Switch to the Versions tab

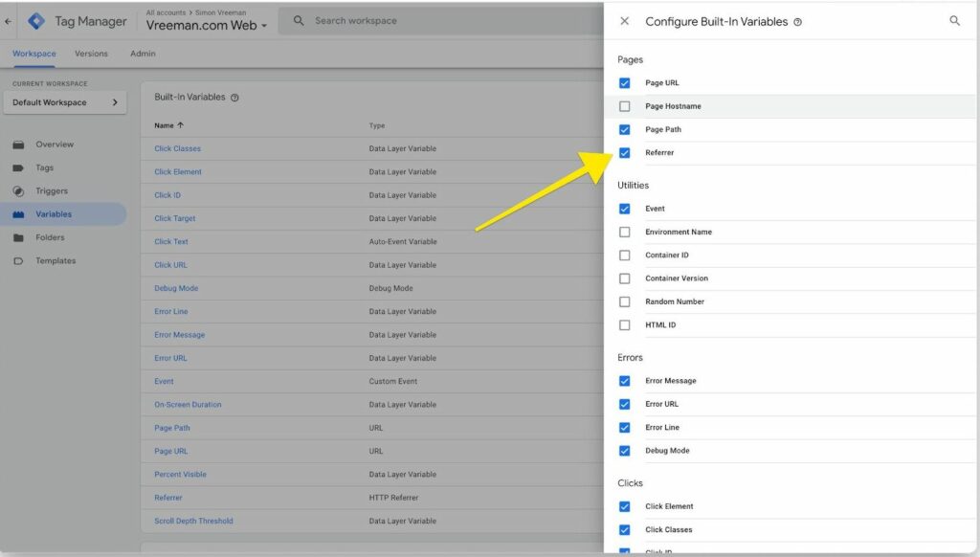[91, 54]
